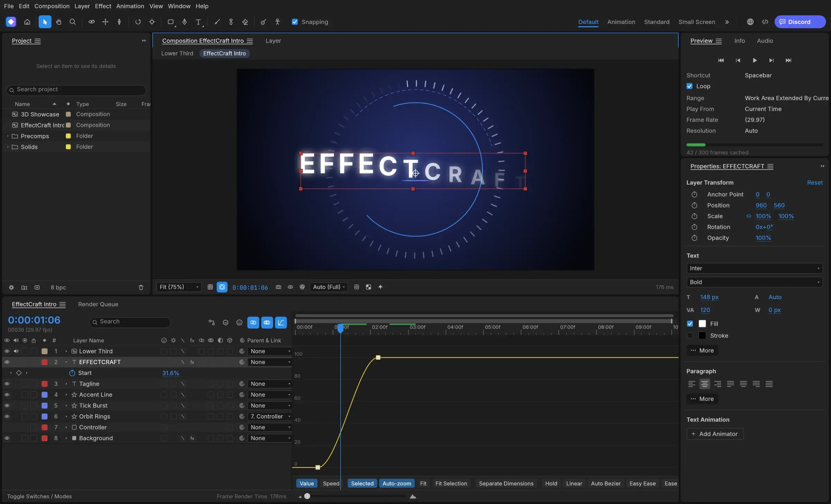Hide the Background layer
Image resolution: width=831 pixels, height=504 pixels.
[7, 438]
